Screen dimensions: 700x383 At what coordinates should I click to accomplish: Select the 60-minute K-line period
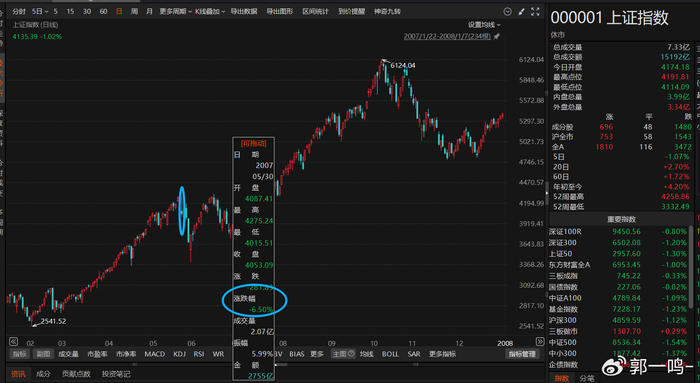[103, 12]
